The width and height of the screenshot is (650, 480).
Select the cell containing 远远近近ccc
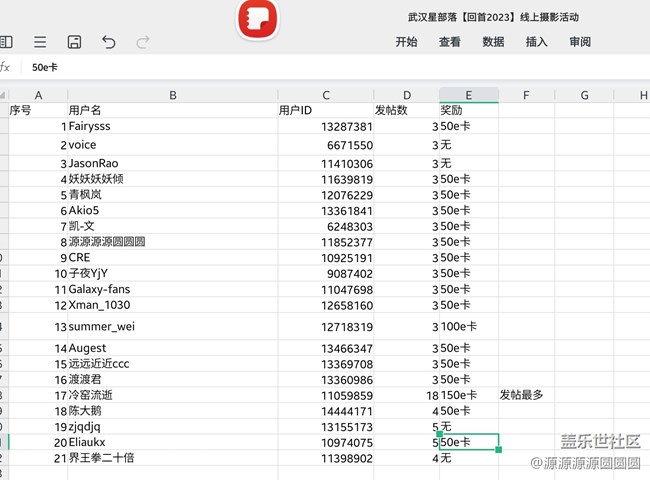pyautogui.click(x=173, y=364)
